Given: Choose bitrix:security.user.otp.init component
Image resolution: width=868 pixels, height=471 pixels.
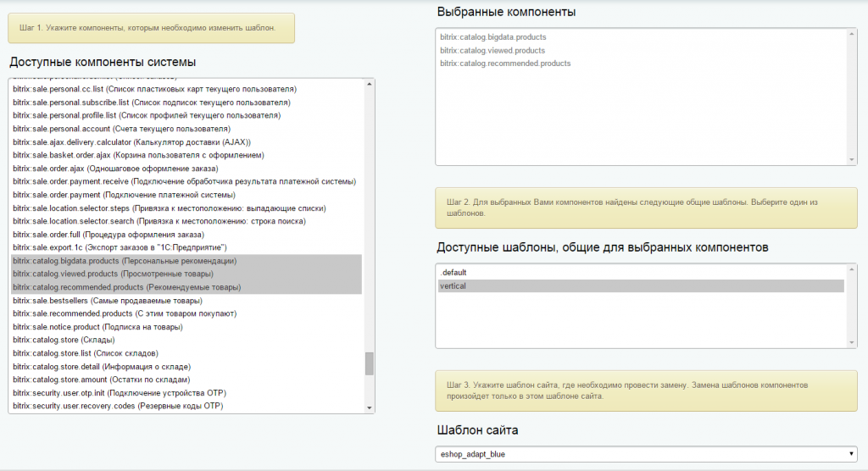Looking at the screenshot, I should [x=117, y=393].
